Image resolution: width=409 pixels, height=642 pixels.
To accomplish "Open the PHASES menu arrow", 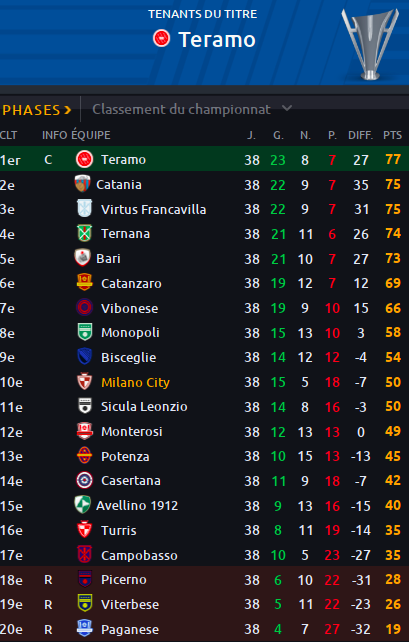I will (x=68, y=110).
